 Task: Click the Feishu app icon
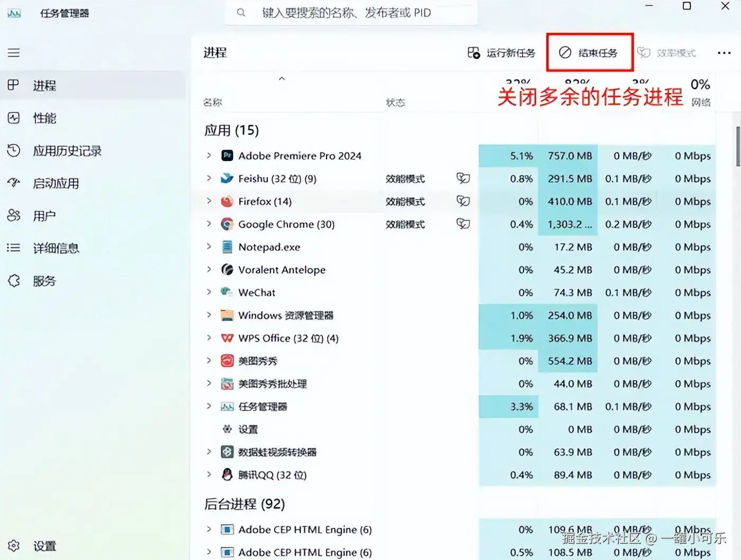[227, 178]
